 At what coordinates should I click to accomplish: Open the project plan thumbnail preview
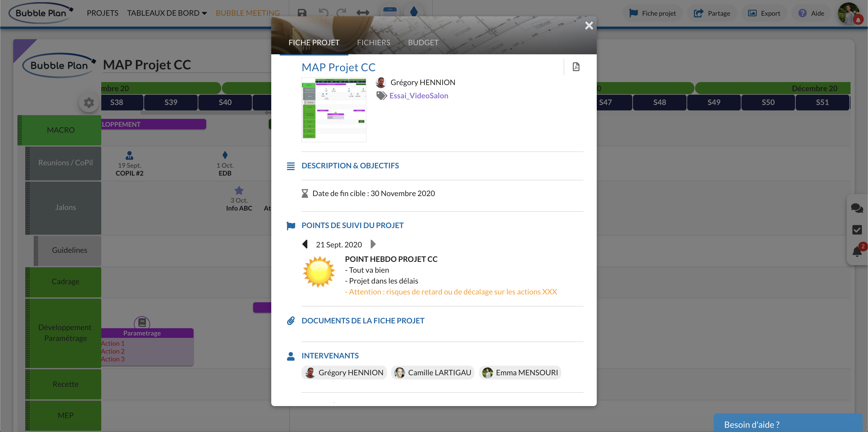click(x=334, y=110)
